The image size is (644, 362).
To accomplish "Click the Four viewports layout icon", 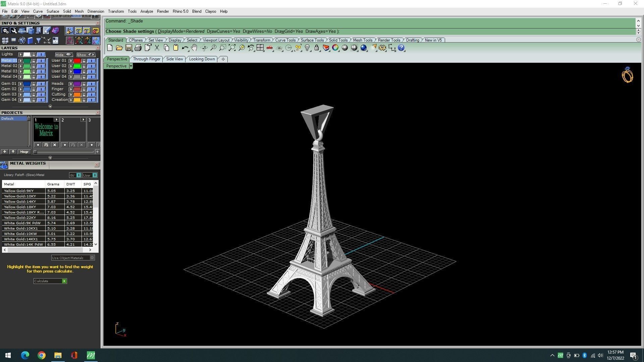I will tap(260, 48).
